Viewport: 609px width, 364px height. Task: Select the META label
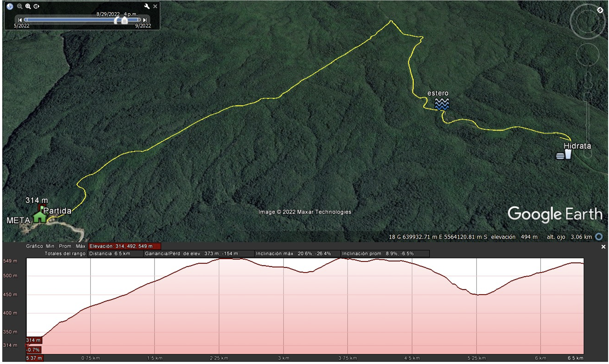tap(19, 221)
